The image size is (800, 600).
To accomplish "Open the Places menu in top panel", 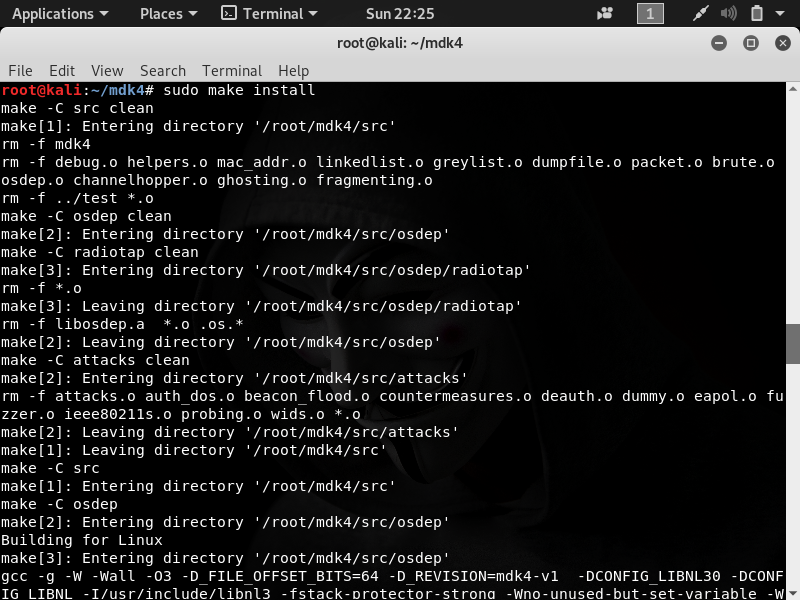I will tap(168, 14).
